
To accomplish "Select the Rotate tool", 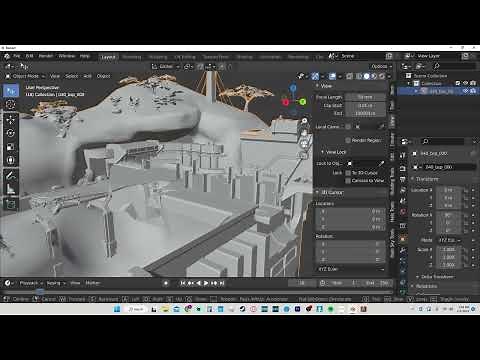I will (11, 133).
